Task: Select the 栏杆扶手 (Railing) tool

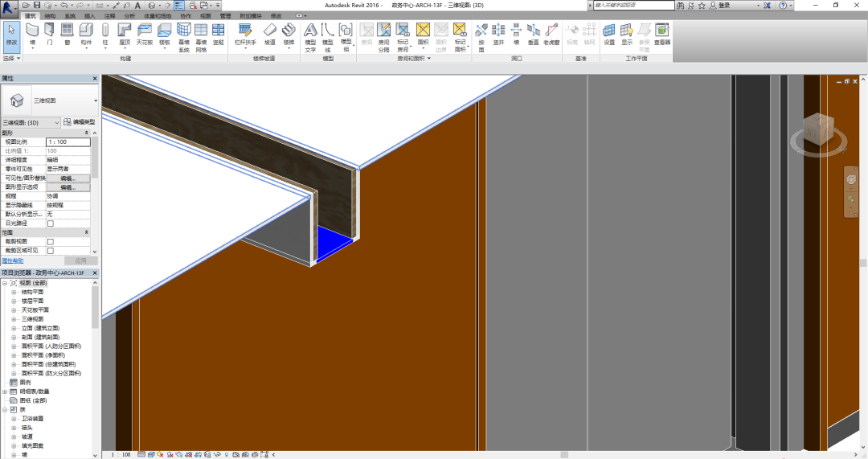Action: point(245,35)
